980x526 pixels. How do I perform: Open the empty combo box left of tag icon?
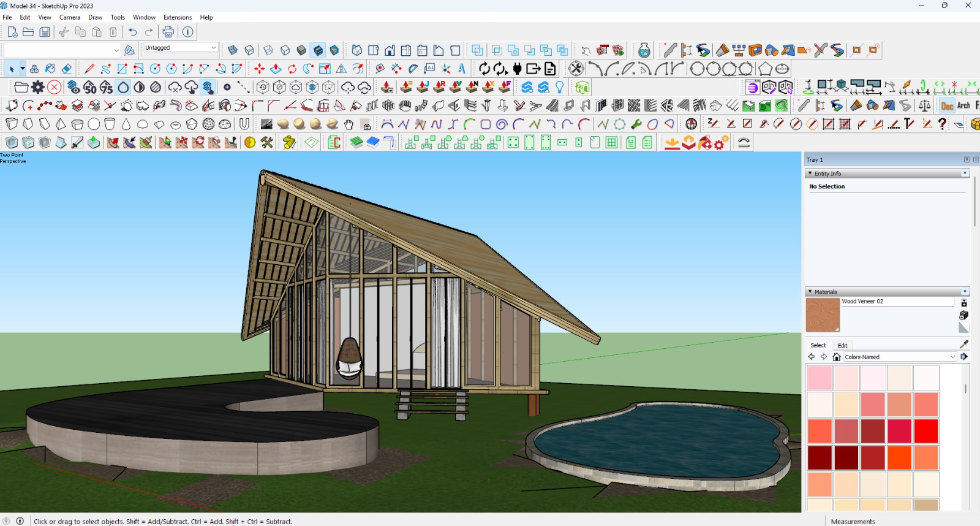(x=62, y=50)
